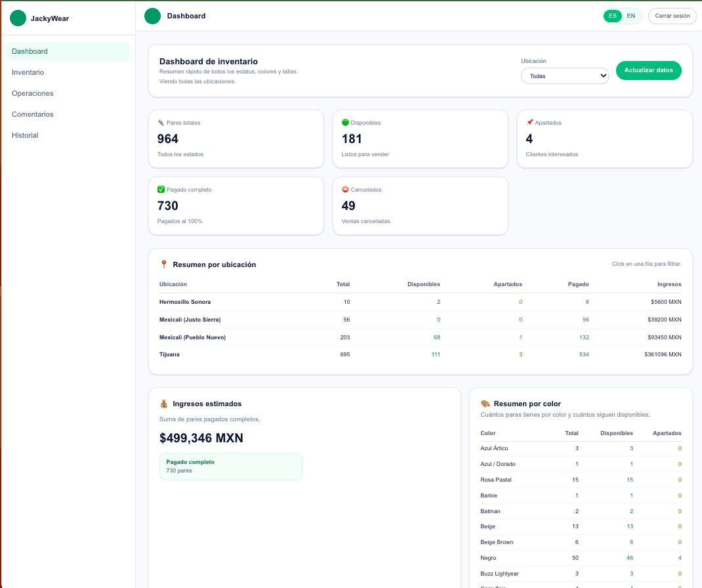Click the green circle icon on the Disponibles card
The width and height of the screenshot is (702, 588).
pos(344,122)
